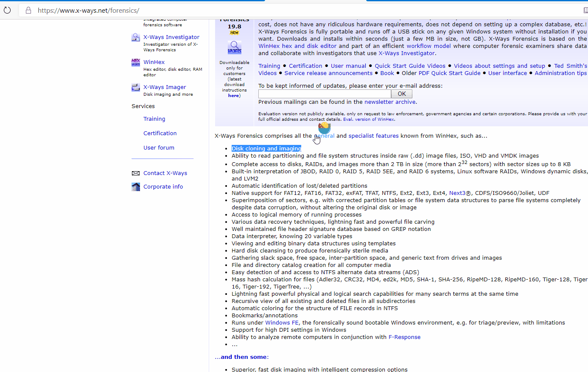Open the WinHex hex and disk editor link
The image size is (588, 372).
pyautogui.click(x=297, y=46)
